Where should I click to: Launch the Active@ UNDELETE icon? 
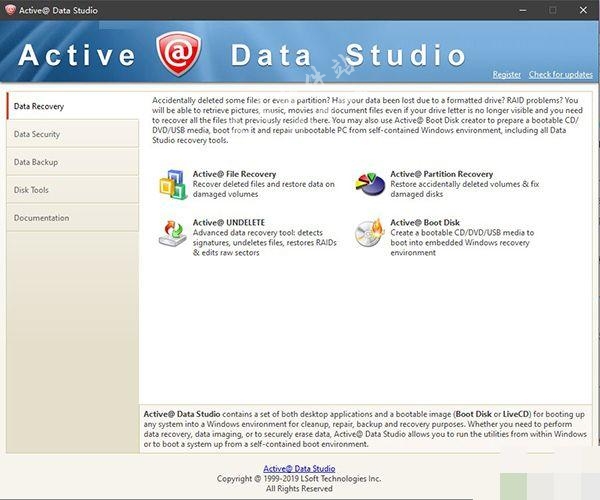point(173,233)
